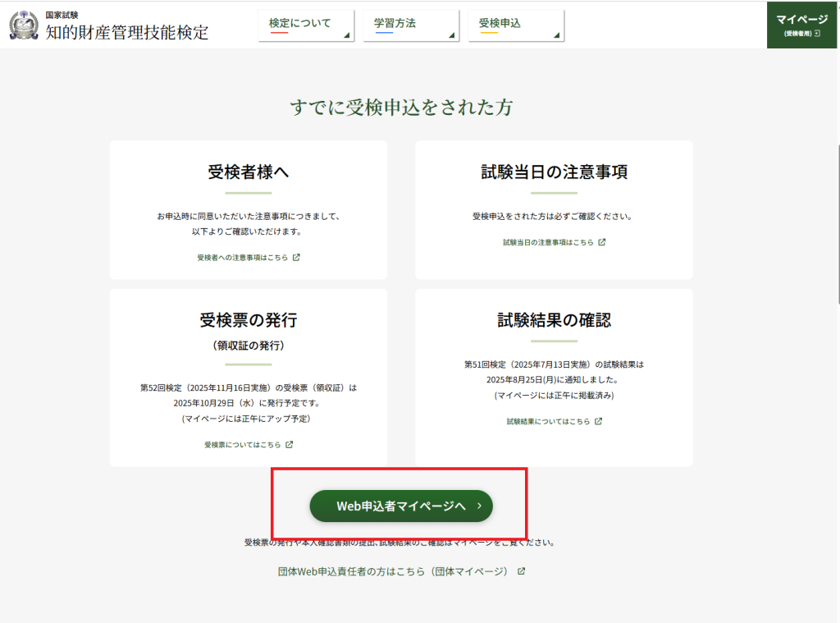
Task: Click the external link icon beside 試験結果についてはこちら
Action: tap(598, 421)
